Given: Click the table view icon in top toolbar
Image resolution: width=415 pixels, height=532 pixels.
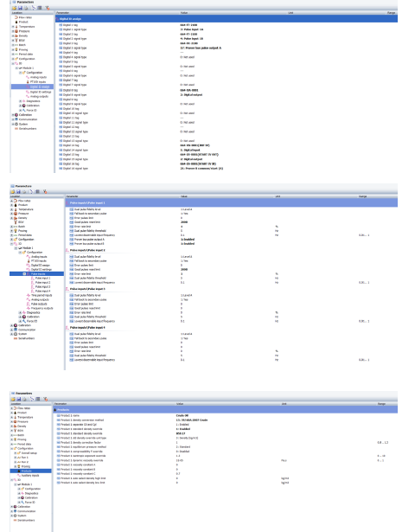Looking at the screenshot, I should tap(40, 8).
